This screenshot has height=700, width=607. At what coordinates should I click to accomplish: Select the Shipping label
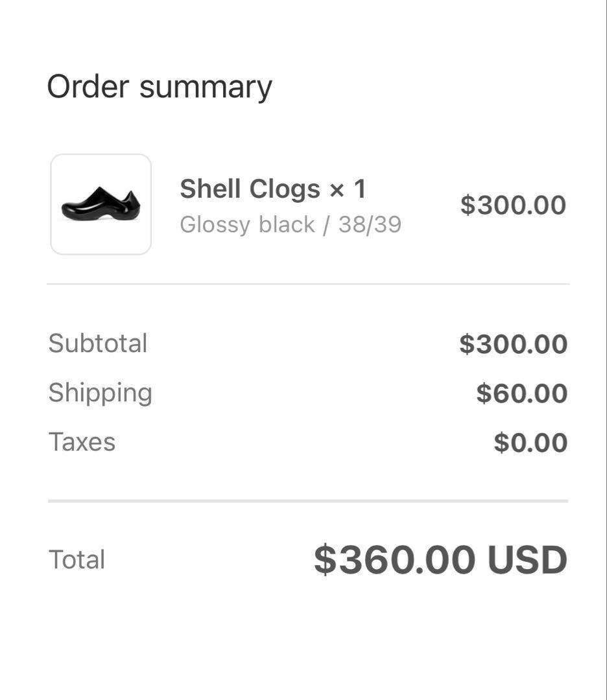click(101, 392)
